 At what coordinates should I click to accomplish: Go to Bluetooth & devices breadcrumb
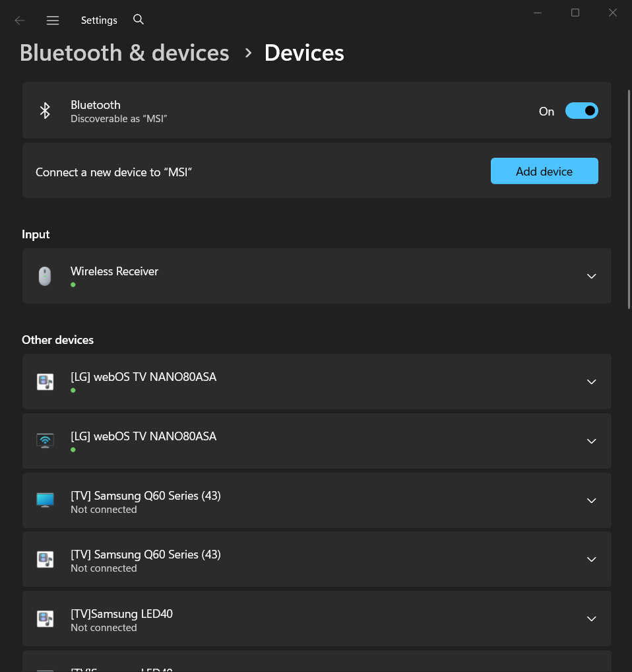[125, 53]
